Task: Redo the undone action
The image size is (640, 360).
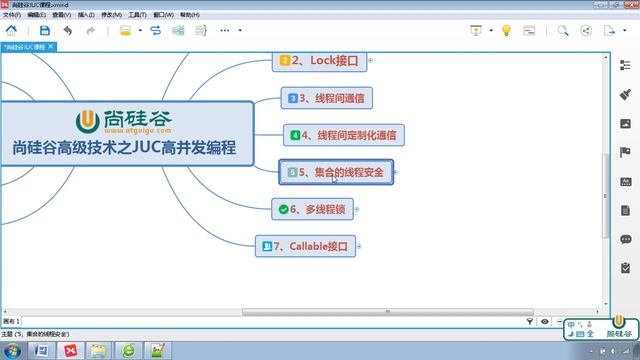Action: [x=91, y=30]
